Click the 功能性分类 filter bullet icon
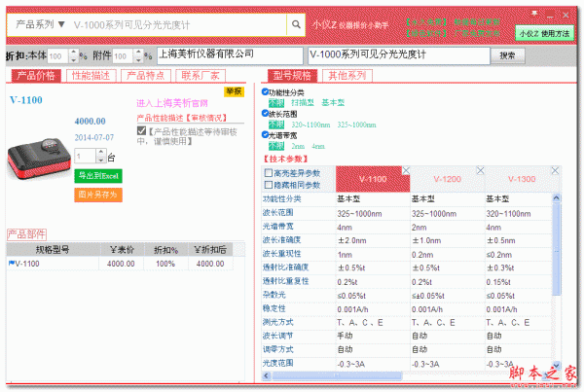The height and width of the screenshot is (392, 584). pyautogui.click(x=265, y=91)
